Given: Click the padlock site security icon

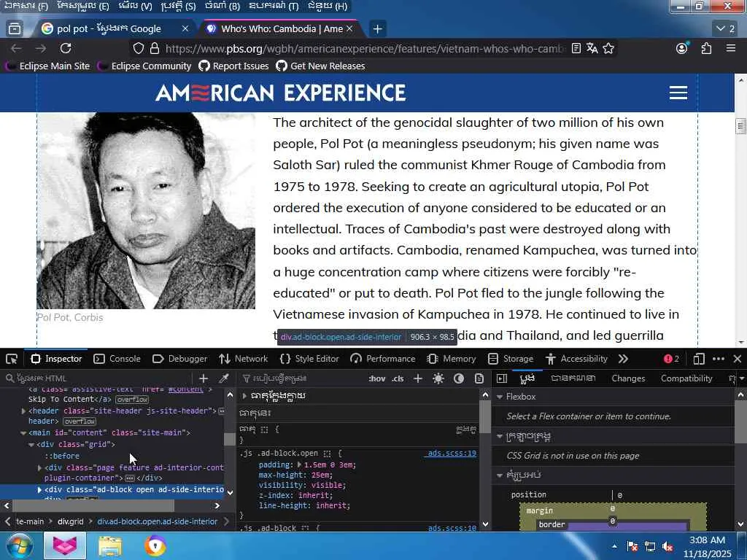Looking at the screenshot, I should coord(155,49).
